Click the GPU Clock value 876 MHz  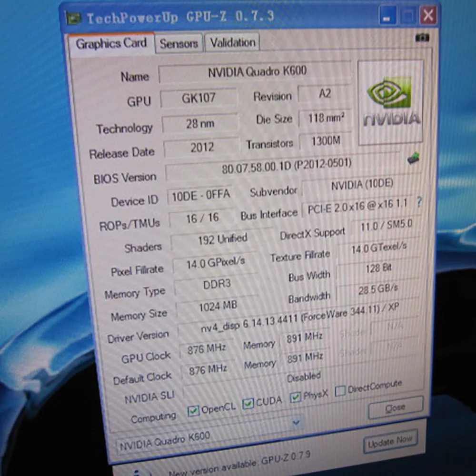[x=207, y=349]
